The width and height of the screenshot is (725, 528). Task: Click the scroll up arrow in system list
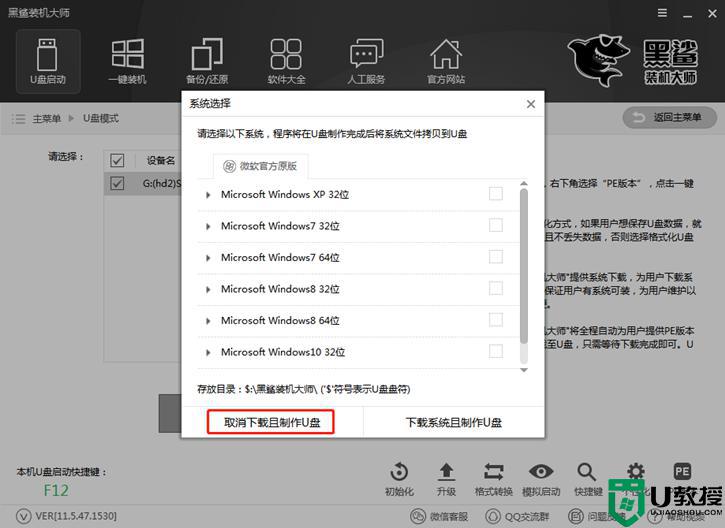point(523,184)
